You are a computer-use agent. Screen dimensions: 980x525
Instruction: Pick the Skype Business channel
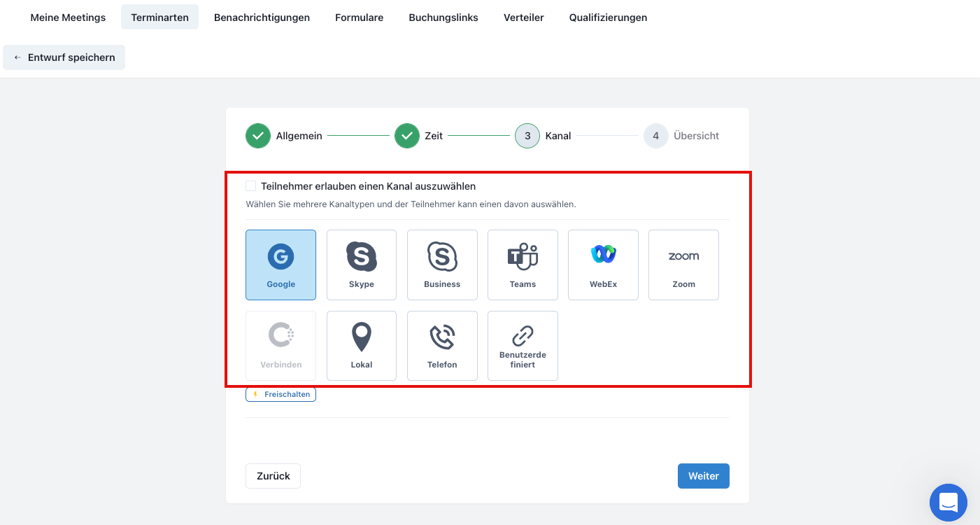click(442, 265)
